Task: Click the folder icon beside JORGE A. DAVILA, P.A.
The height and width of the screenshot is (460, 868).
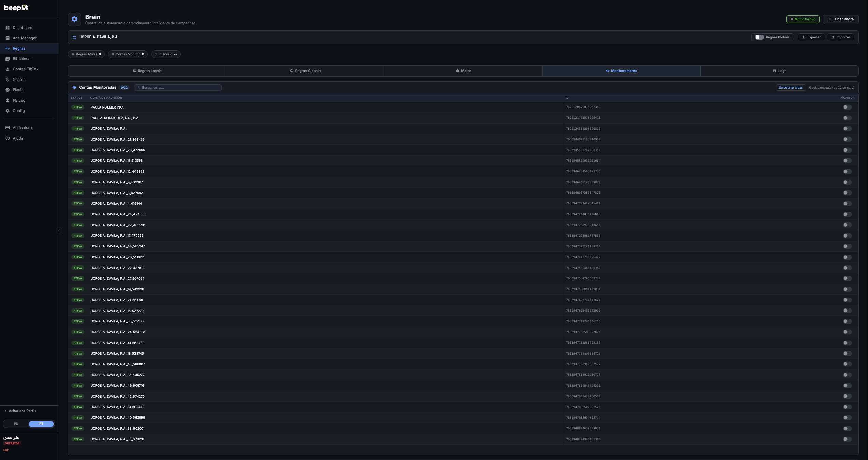Action: point(74,37)
